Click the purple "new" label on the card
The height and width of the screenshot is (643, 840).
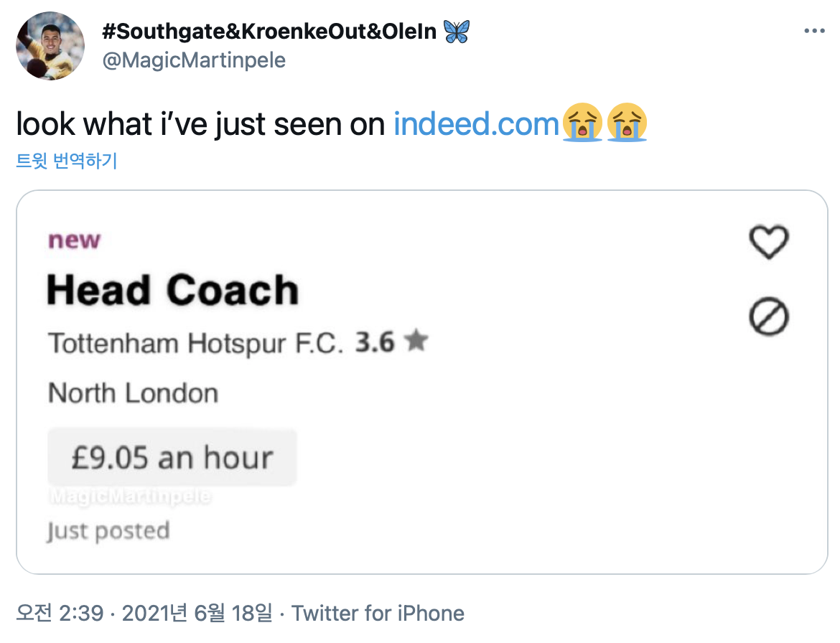coord(74,240)
